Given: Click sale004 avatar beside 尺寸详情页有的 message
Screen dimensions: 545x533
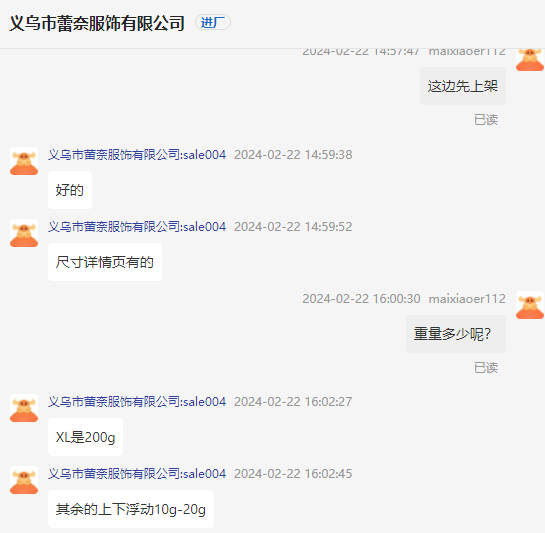Looking at the screenshot, I should click(x=24, y=233).
